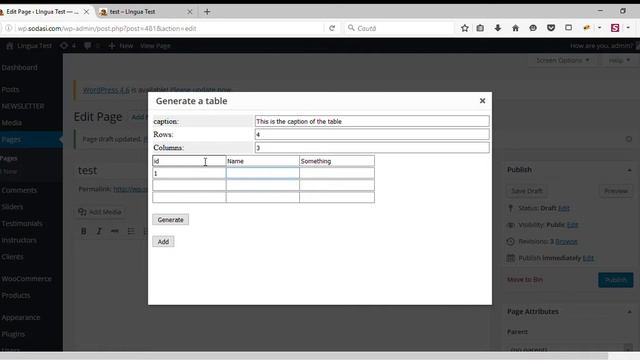Focus the Columns input field
Screen dimensions: 640x360
click(372, 147)
